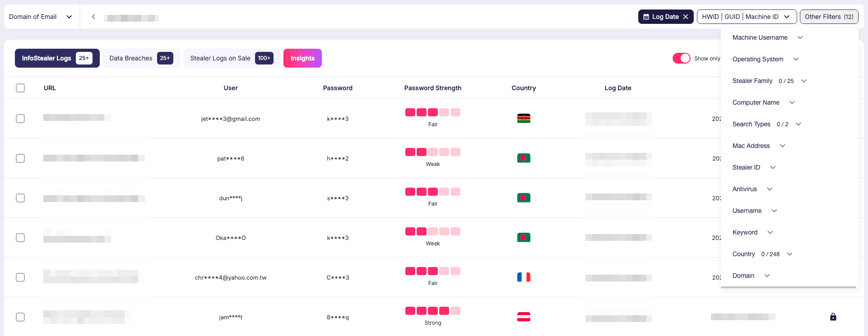Switch to the Data Breaches tab
Viewport: 868px width, 336px height.
(x=141, y=58)
